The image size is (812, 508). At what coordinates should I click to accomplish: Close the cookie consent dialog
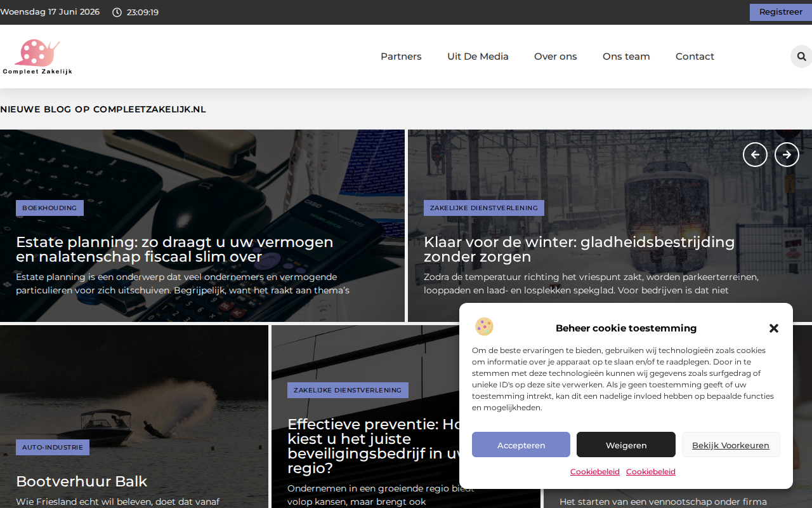pos(774,328)
